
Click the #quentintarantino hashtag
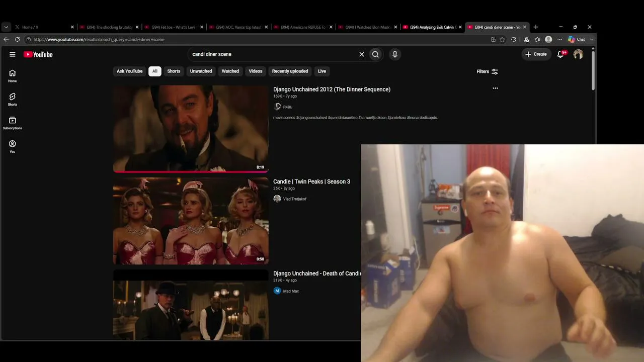pos(343,118)
